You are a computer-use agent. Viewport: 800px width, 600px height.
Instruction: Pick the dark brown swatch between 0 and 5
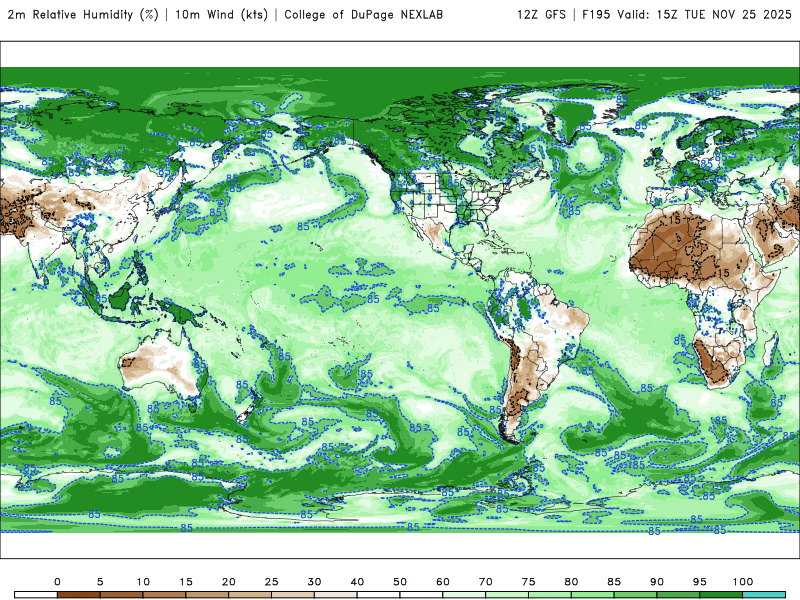click(79, 595)
